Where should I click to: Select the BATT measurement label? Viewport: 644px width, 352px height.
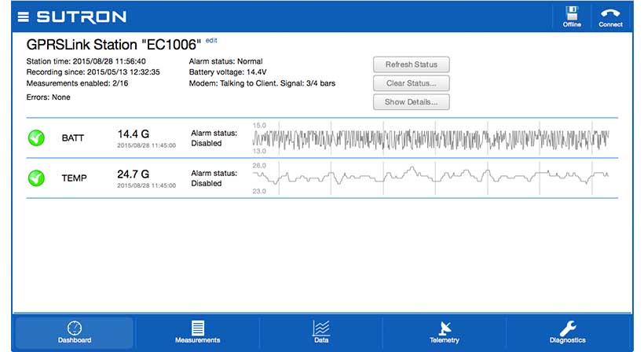click(73, 138)
